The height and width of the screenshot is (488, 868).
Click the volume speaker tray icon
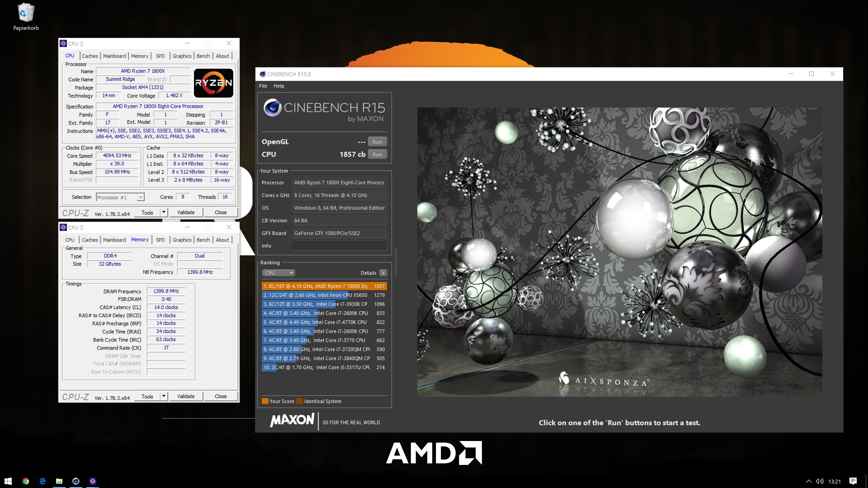819,481
